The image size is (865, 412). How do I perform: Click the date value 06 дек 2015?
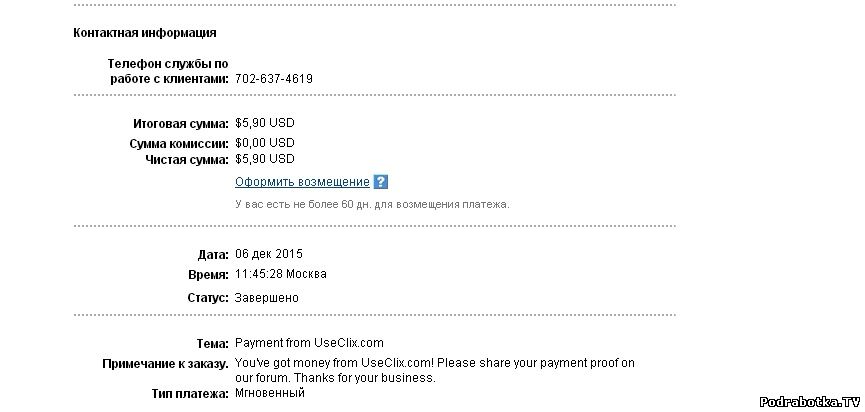point(269,254)
